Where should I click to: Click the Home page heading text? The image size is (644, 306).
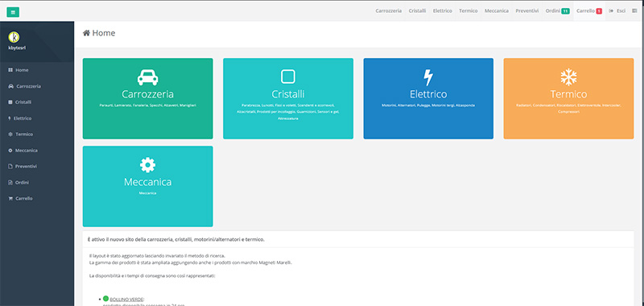(x=104, y=33)
